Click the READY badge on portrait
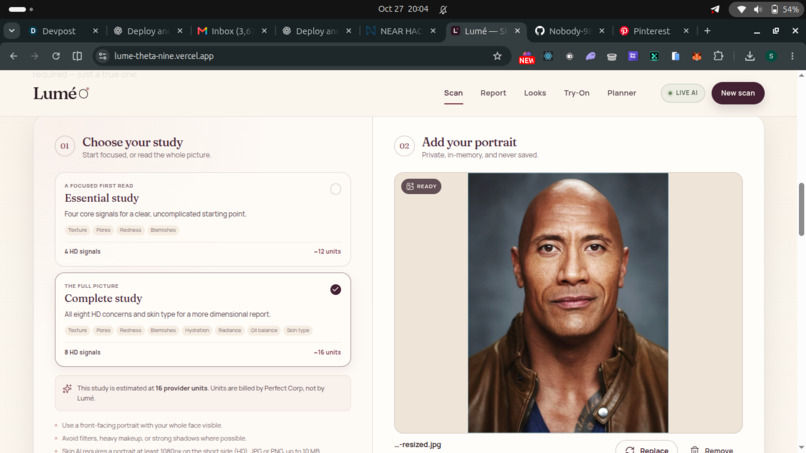Viewport: 806px width, 453px height. (421, 186)
